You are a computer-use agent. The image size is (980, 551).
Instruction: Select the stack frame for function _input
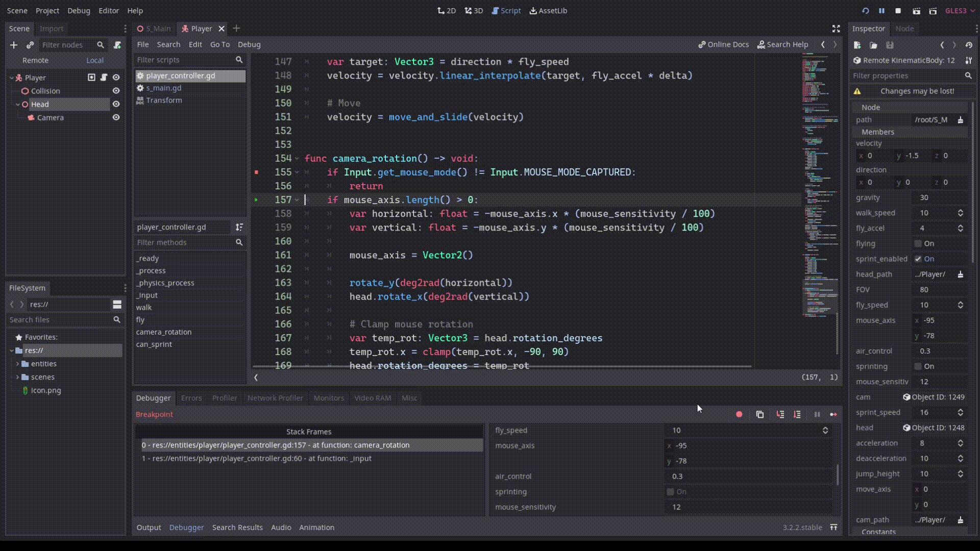click(x=258, y=458)
